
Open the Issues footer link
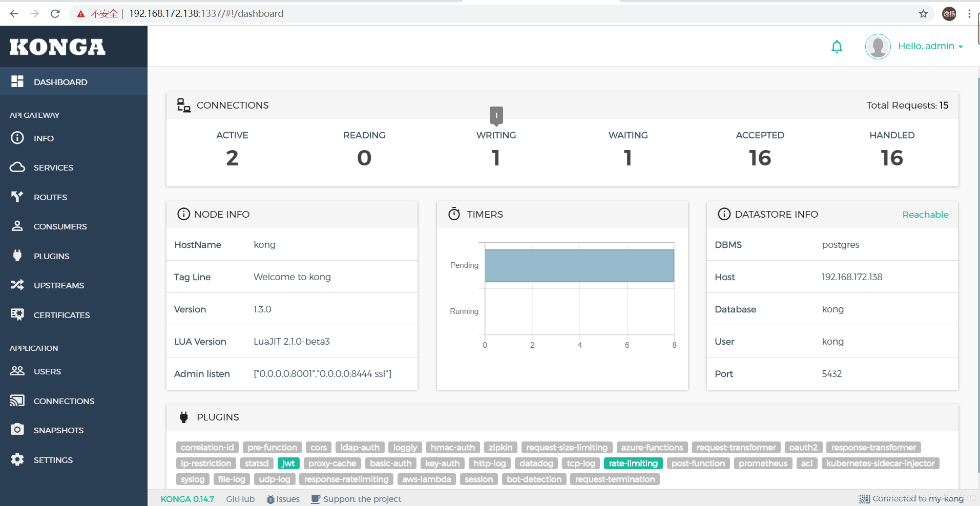coord(283,499)
